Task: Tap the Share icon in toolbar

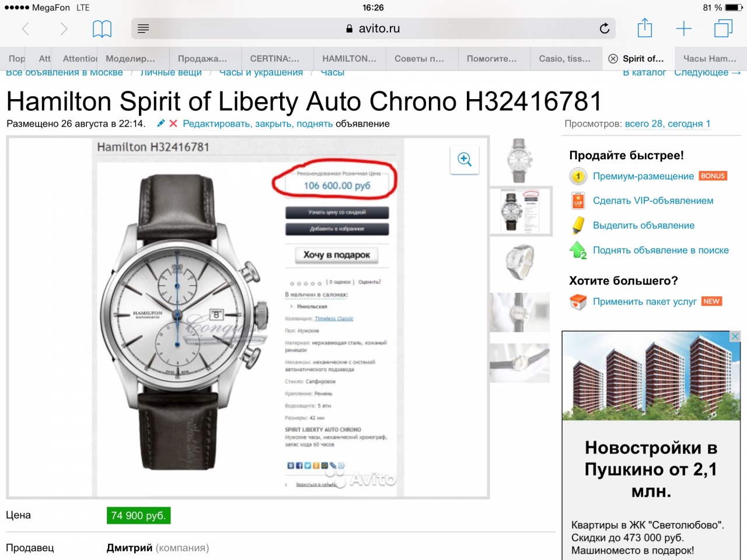Action: [x=644, y=27]
